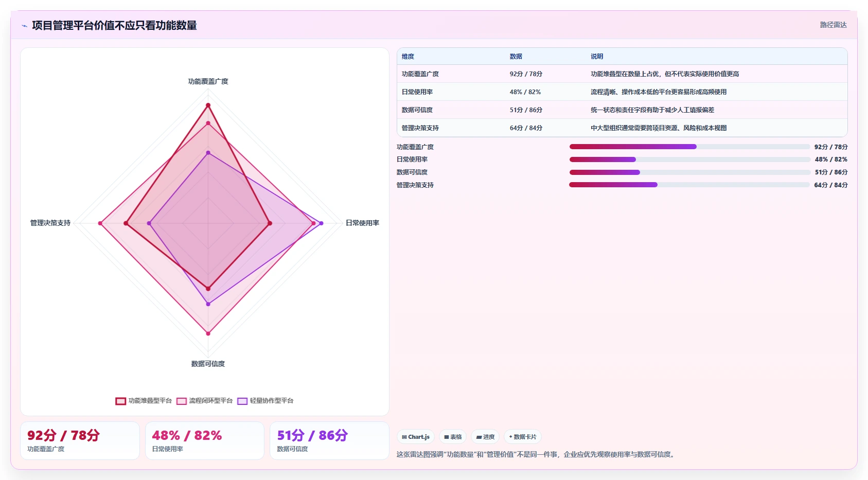
Task: Click the 数据可信度 progress bar
Action: click(x=689, y=172)
